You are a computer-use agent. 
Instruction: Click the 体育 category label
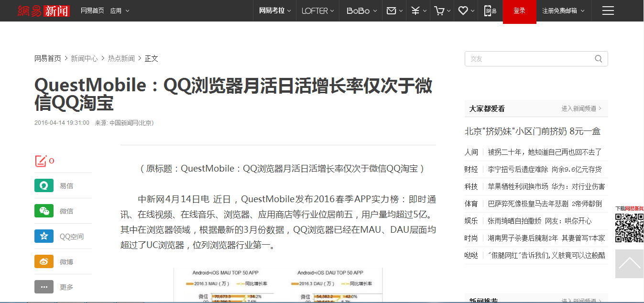click(x=471, y=204)
